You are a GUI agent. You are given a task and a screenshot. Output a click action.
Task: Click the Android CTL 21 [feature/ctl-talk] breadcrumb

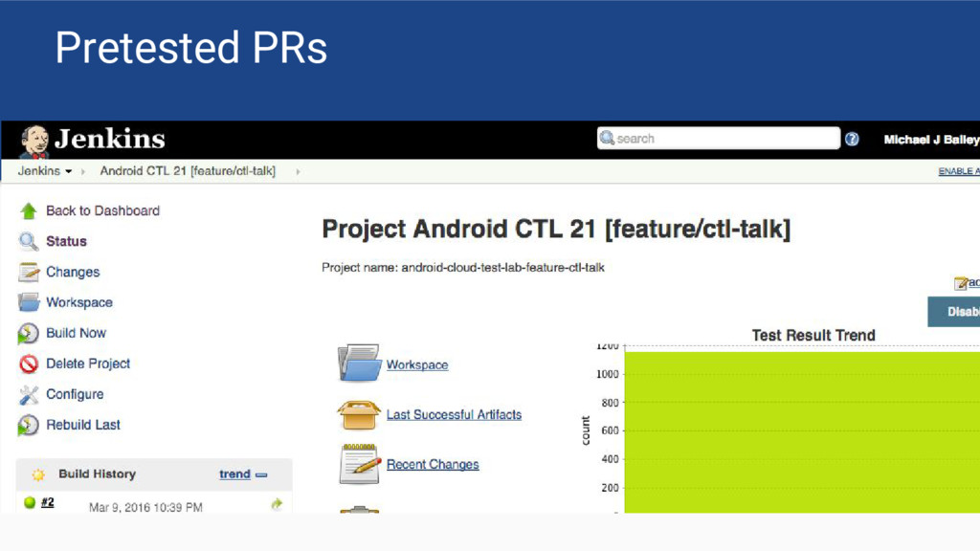pos(188,171)
